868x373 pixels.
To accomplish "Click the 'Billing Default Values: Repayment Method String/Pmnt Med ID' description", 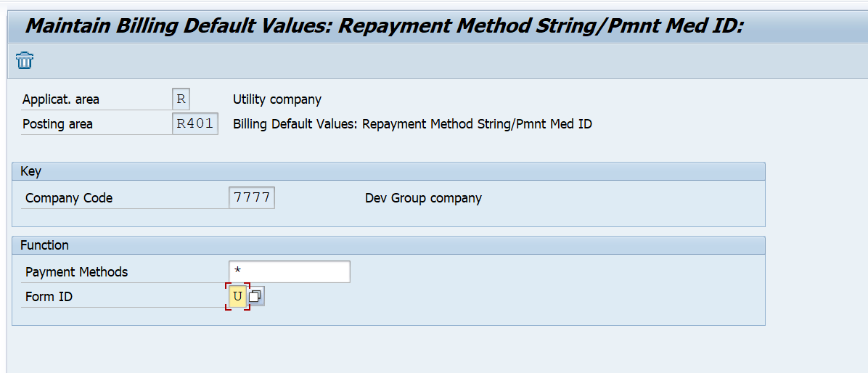I will [x=412, y=124].
